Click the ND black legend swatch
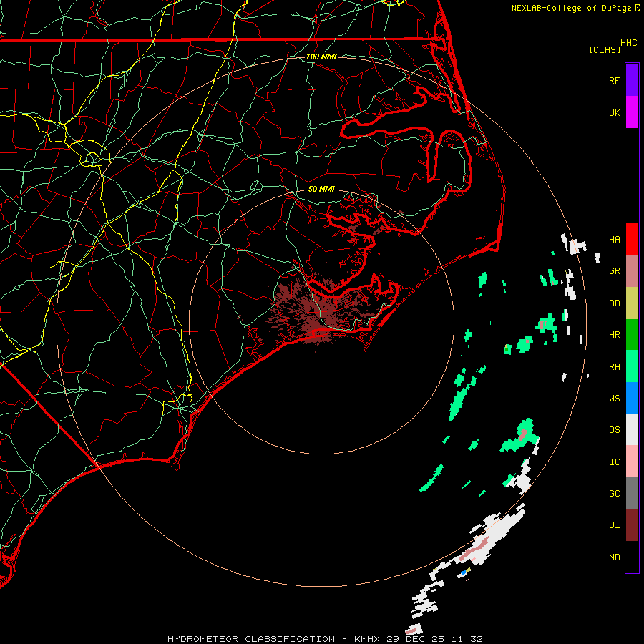Screen dimensions: 644x644 [x=632, y=557]
